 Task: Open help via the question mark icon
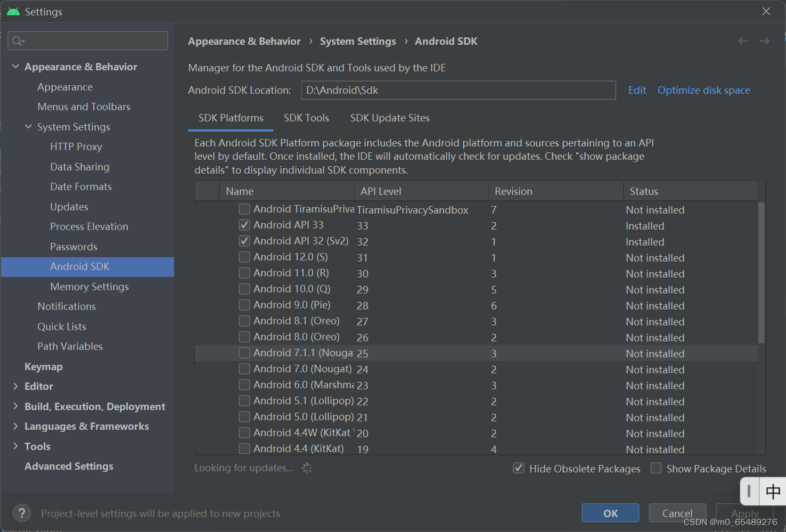point(21,513)
